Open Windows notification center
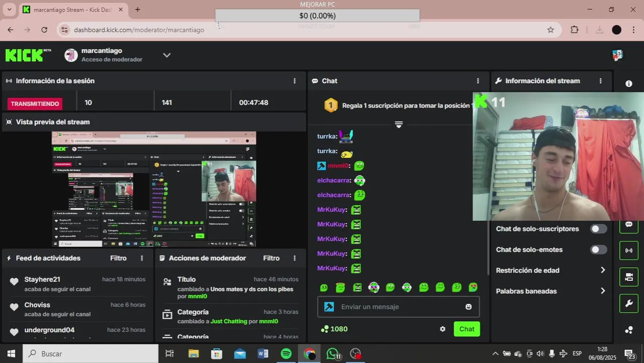 pos(629,353)
